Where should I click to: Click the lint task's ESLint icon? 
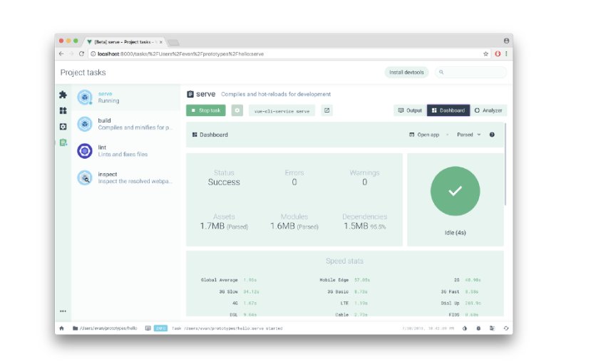[x=85, y=151]
